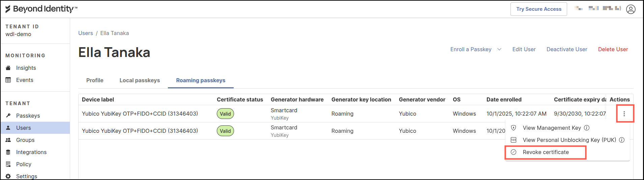This screenshot has width=644, height=180.
Task: Switch to the Local passkeys tab
Action: point(140,80)
